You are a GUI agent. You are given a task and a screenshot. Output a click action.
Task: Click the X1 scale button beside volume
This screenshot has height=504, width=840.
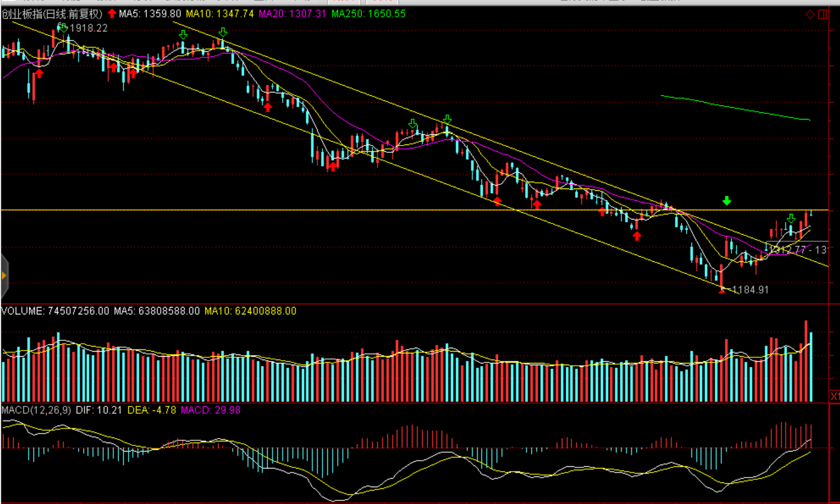click(834, 396)
